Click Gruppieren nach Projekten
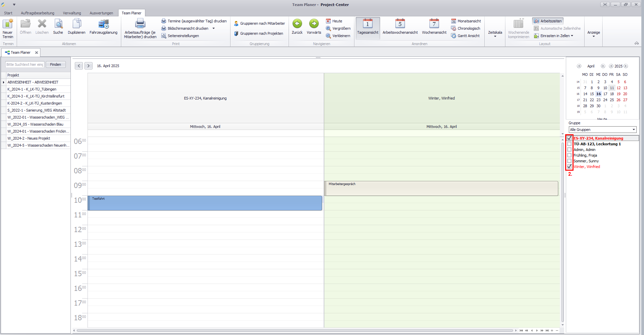The height and width of the screenshot is (335, 644). (x=259, y=33)
